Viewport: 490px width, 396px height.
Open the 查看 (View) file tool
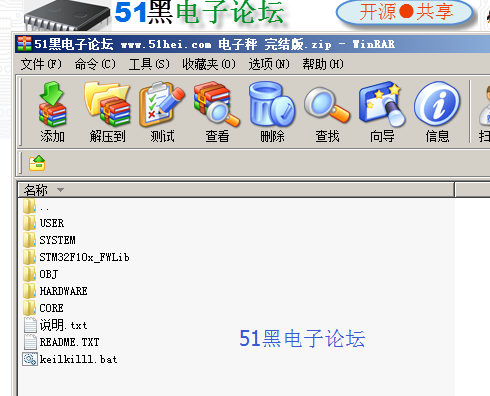217,104
